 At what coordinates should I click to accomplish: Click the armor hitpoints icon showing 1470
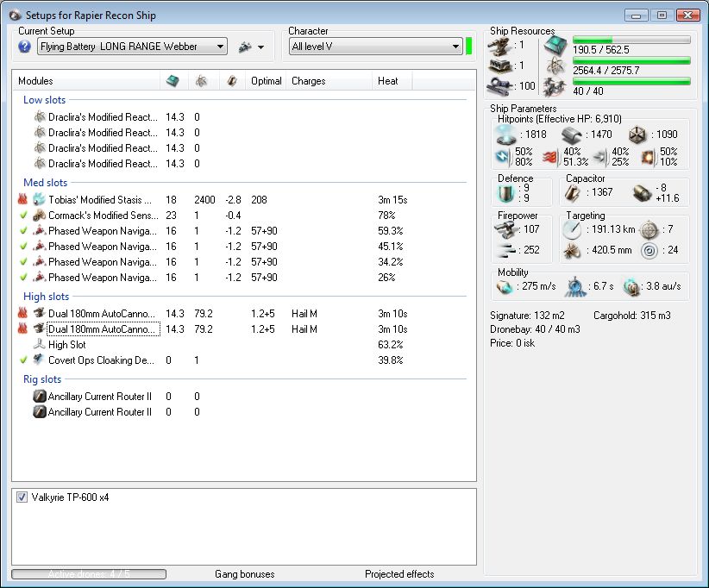pos(572,134)
